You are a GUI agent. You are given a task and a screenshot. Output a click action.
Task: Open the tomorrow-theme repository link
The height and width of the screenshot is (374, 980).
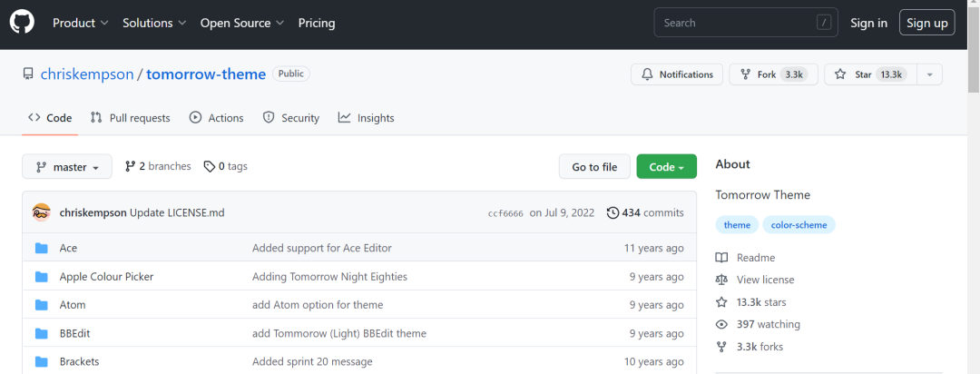pos(206,74)
